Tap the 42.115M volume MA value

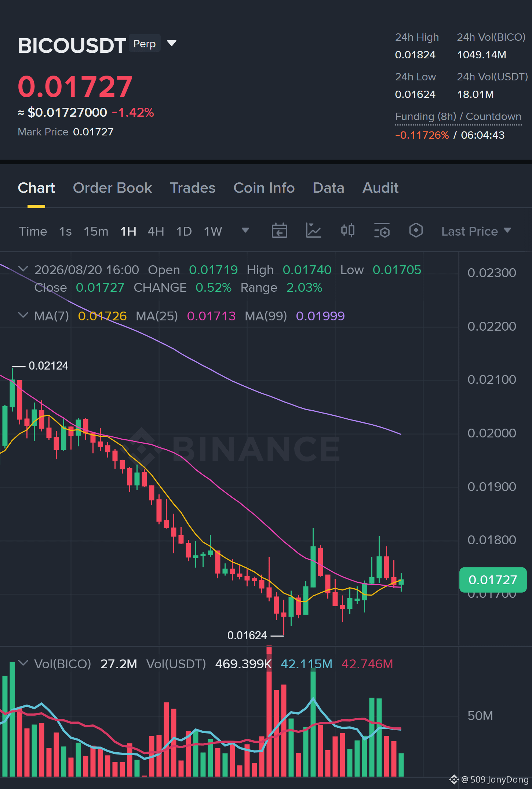tap(307, 664)
